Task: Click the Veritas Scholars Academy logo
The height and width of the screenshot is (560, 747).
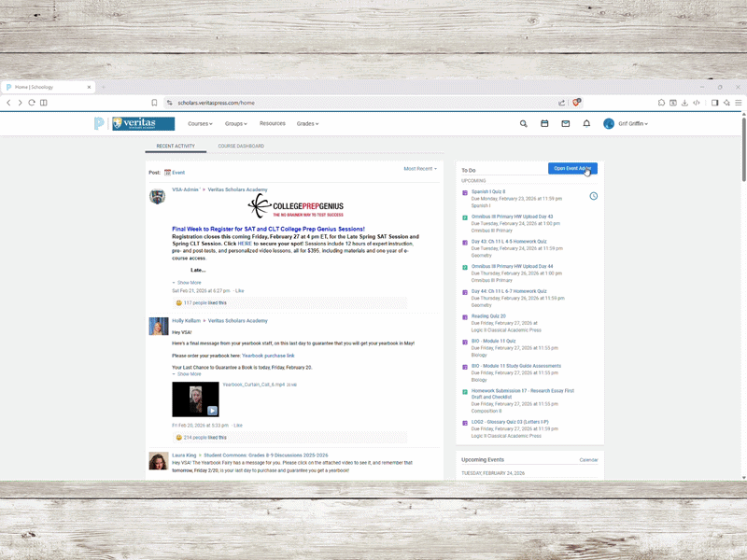Action: [x=143, y=123]
